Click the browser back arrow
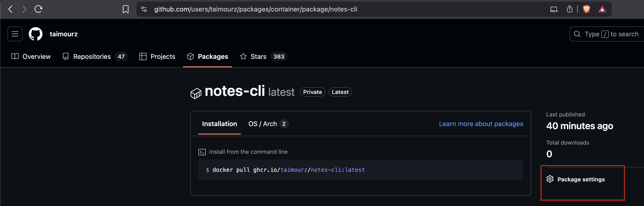This screenshot has height=206, width=644. [11, 9]
